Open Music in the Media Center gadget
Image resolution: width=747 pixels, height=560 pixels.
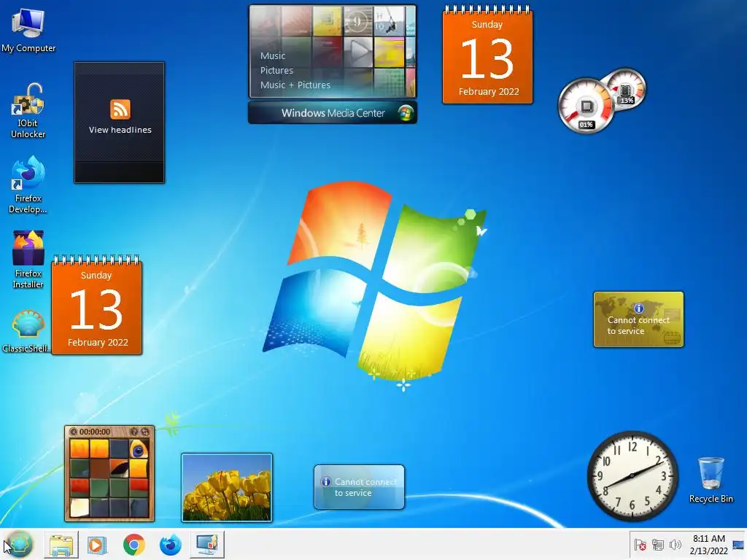pos(273,55)
